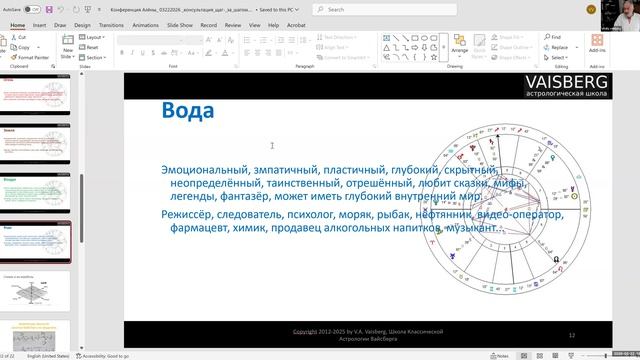The width and height of the screenshot is (640, 360).
Task: Open the Add-ins button
Action: tap(597, 43)
